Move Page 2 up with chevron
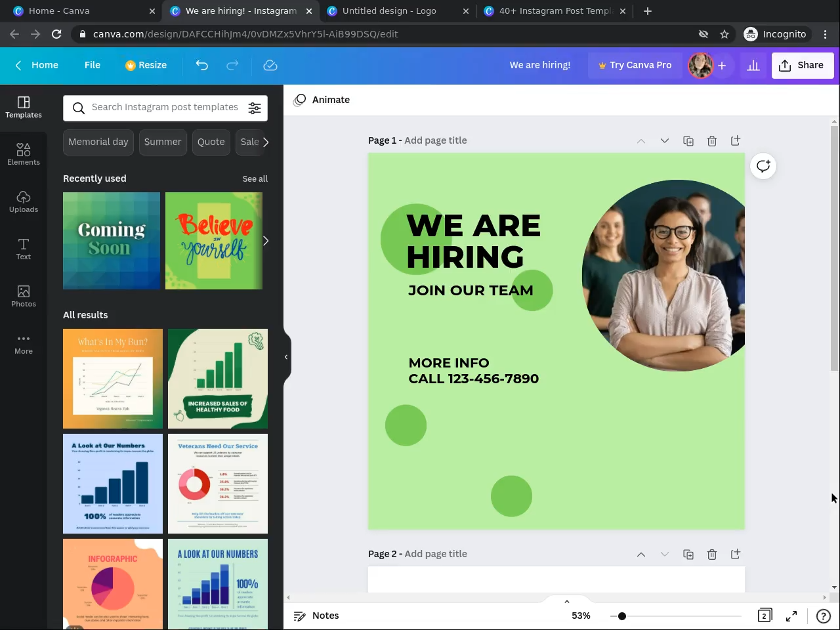The image size is (840, 630). click(x=641, y=555)
